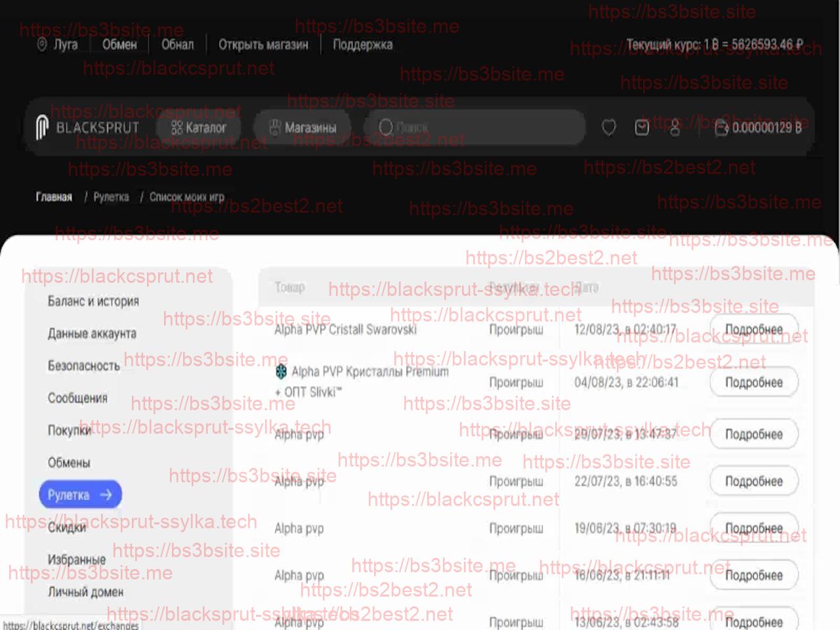Open Сообщения in the sidebar
Image resolution: width=840 pixels, height=630 pixels.
(77, 398)
